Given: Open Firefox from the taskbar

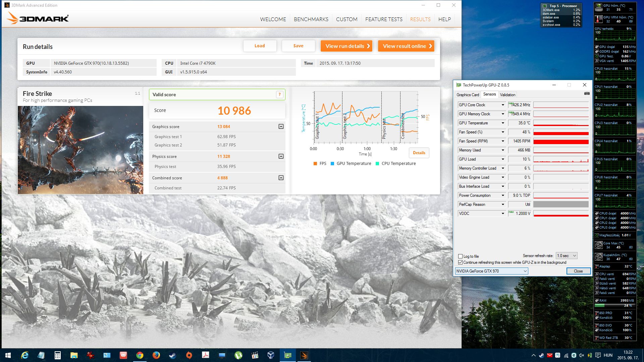Looking at the screenshot, I should click(156, 355).
